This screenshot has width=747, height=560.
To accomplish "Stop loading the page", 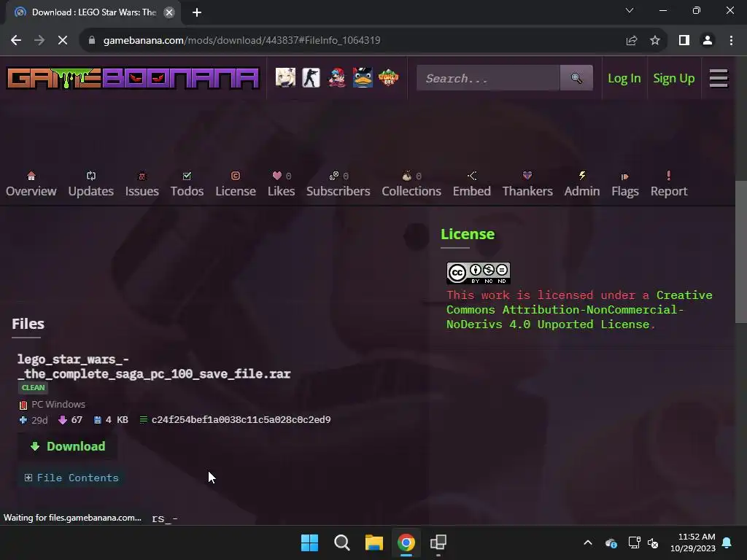I will (x=63, y=41).
